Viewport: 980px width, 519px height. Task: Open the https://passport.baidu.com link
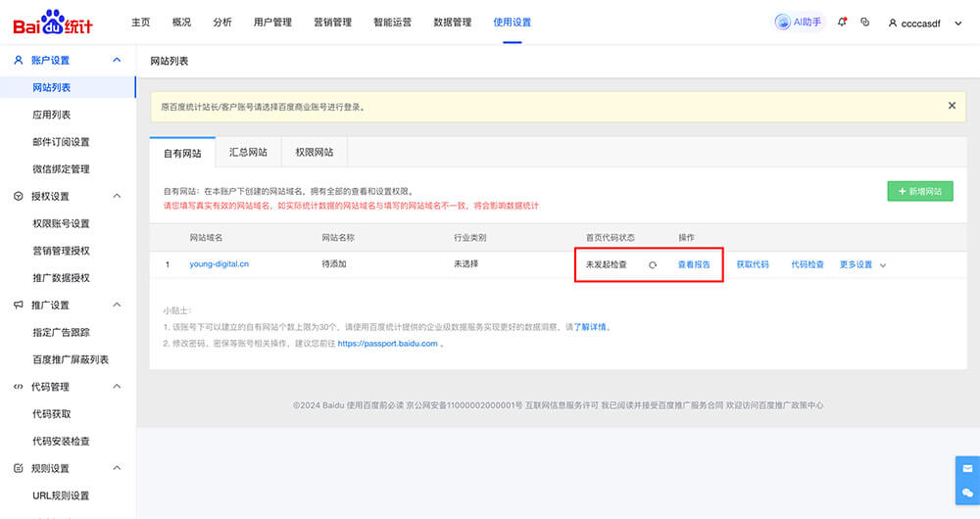[387, 344]
